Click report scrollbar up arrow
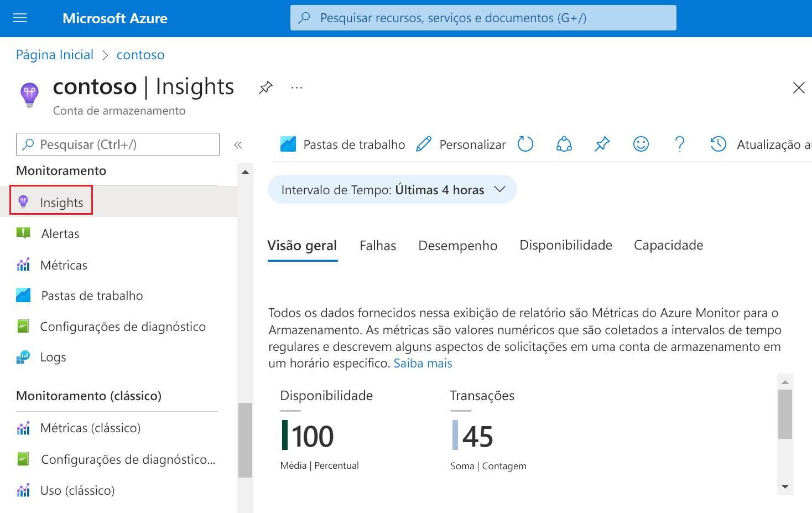 point(785,382)
